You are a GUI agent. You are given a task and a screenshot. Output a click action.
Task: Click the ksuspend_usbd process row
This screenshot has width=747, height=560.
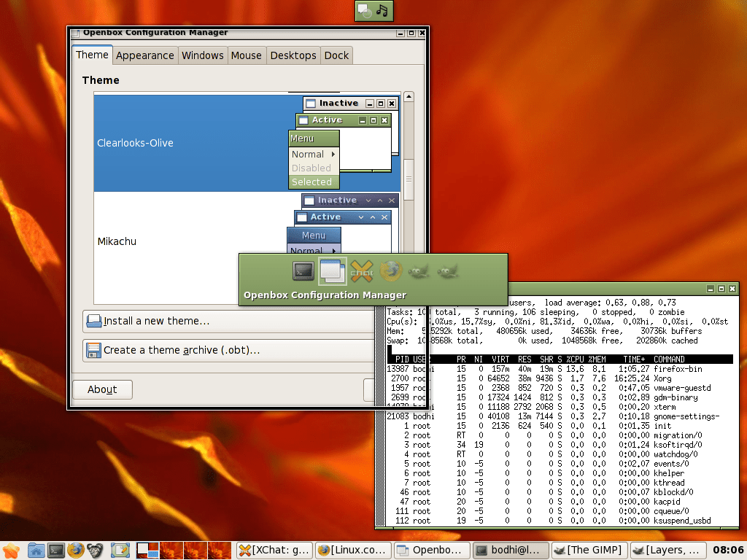point(560,521)
